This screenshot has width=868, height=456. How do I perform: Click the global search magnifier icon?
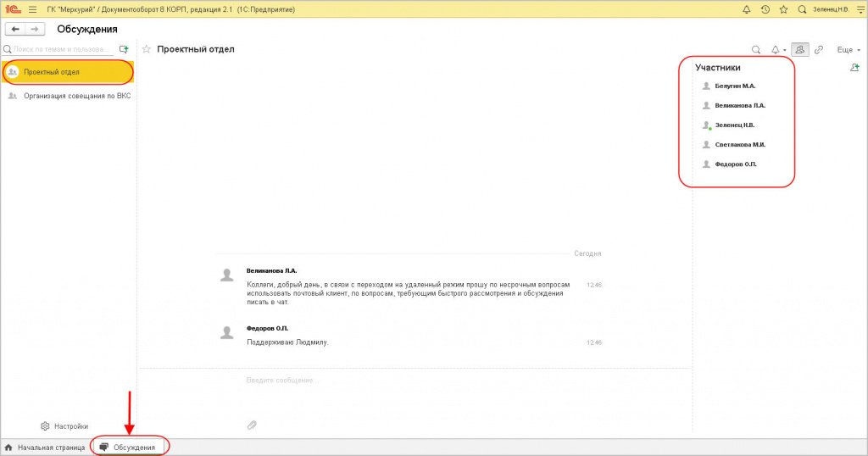click(x=802, y=9)
